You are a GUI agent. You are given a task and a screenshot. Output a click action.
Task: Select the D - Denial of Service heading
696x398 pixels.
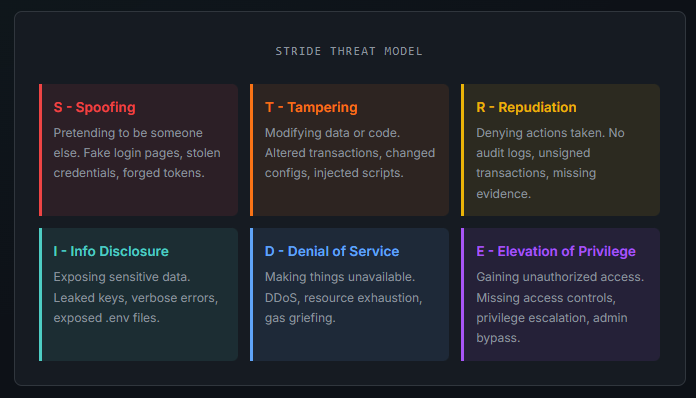coord(332,252)
